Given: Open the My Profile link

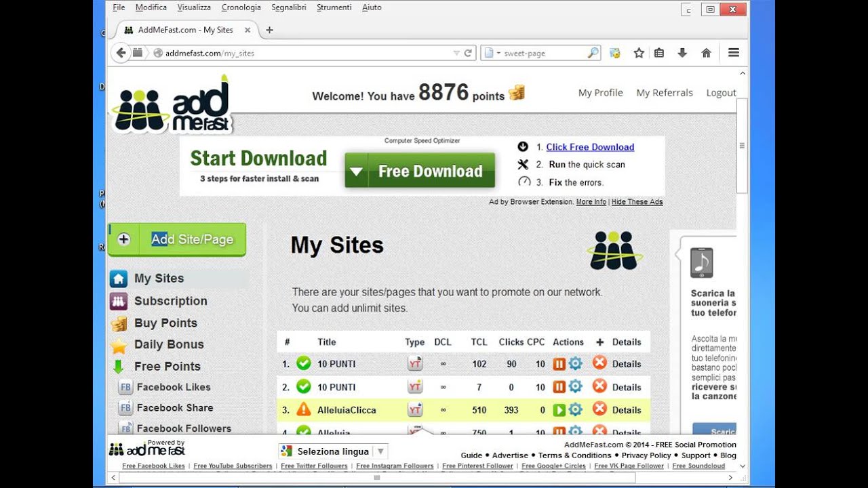Looking at the screenshot, I should 600,93.
